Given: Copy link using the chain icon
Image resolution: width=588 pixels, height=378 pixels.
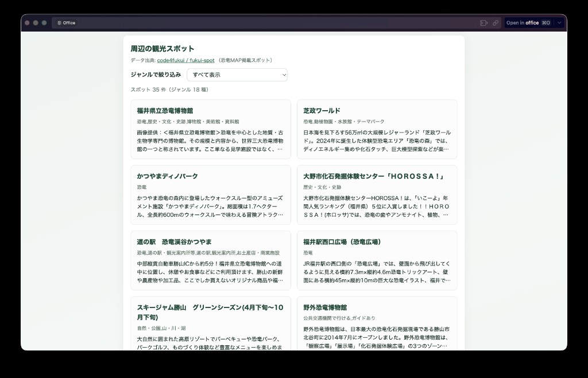Looking at the screenshot, I should tap(496, 23).
